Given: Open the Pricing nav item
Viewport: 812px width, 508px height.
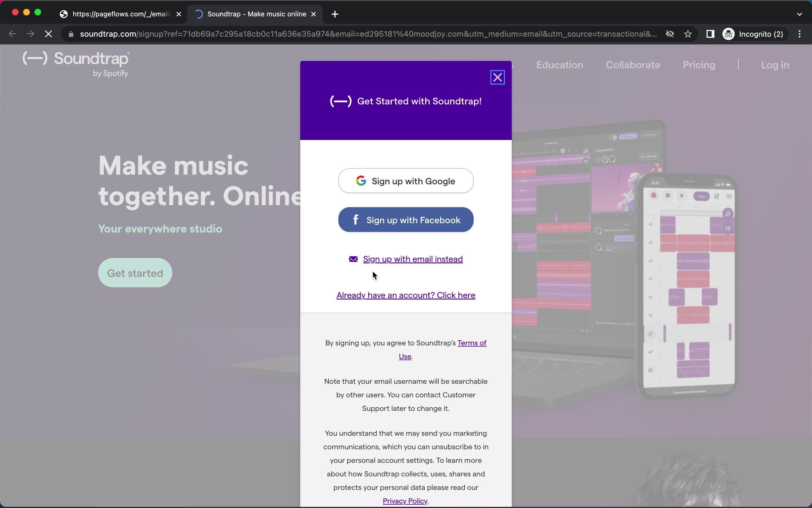Looking at the screenshot, I should [x=699, y=65].
